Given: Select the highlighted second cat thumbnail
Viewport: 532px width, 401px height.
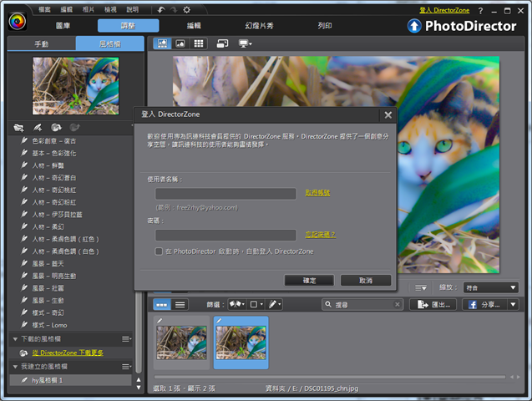Looking at the screenshot, I should 241,343.
